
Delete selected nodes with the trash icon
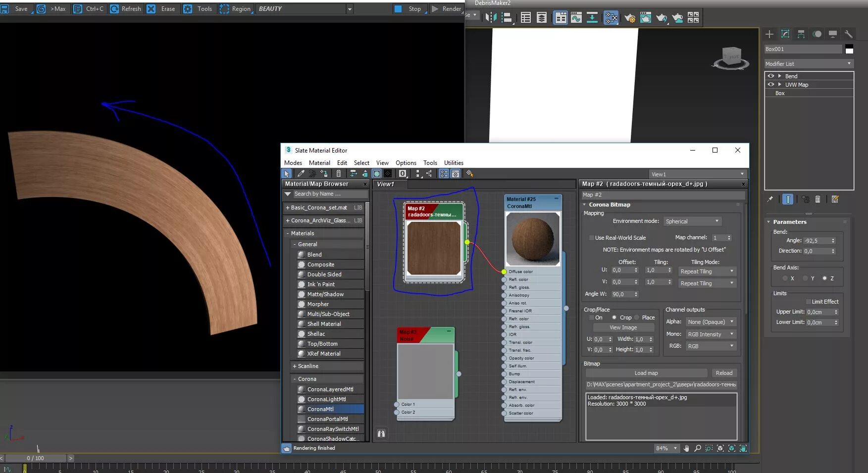pos(338,173)
